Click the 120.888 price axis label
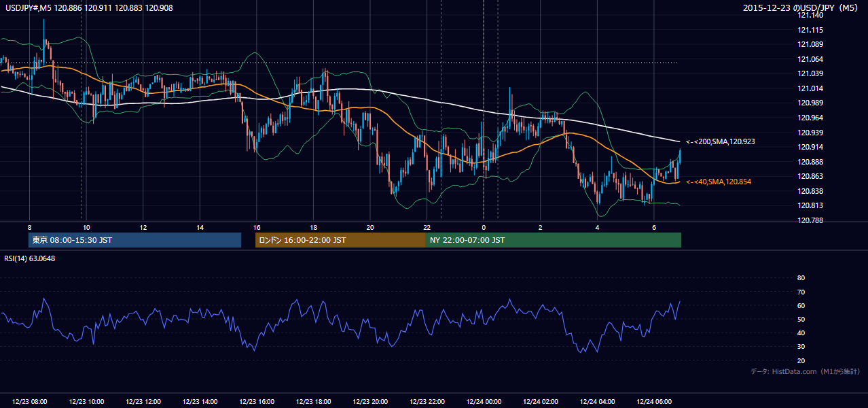The image size is (868, 408). 810,162
